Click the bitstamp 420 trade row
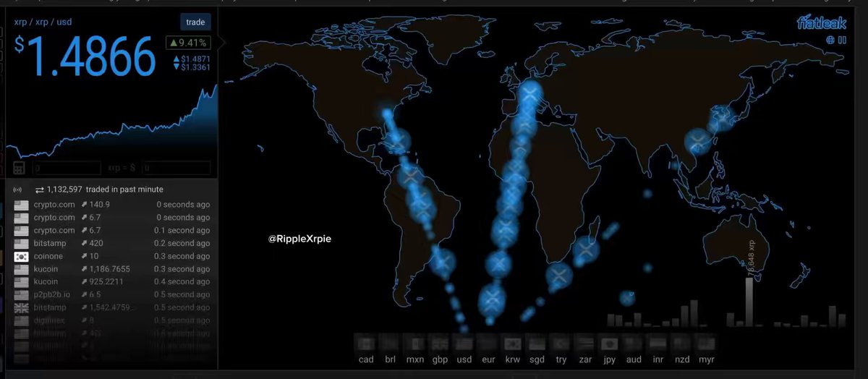This screenshot has width=868, height=379. point(112,243)
